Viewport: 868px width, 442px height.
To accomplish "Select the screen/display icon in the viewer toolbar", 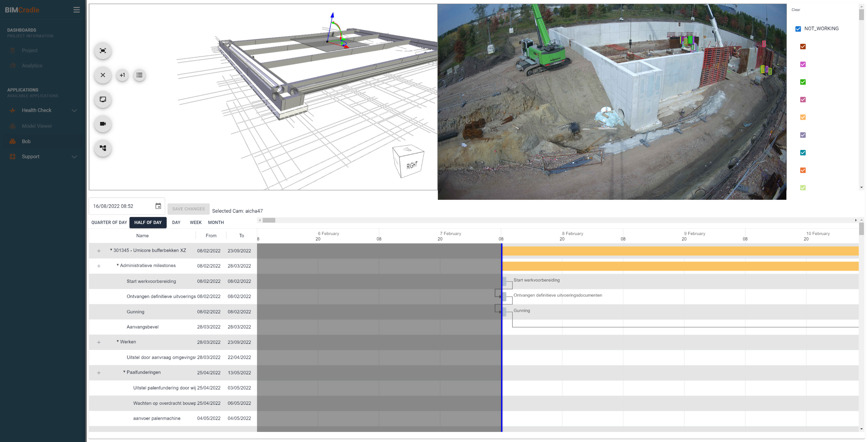I will coord(103,99).
